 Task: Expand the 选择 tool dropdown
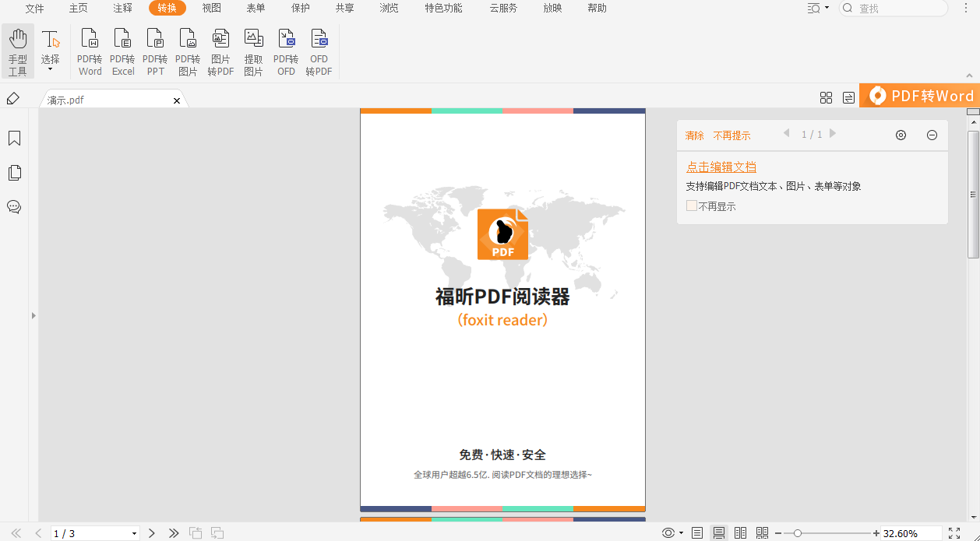point(50,69)
